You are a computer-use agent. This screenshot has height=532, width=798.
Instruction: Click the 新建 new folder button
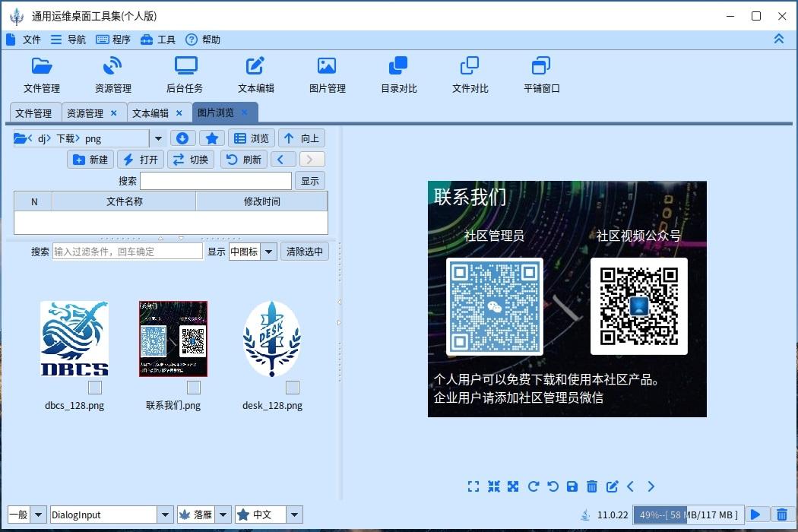click(x=90, y=160)
